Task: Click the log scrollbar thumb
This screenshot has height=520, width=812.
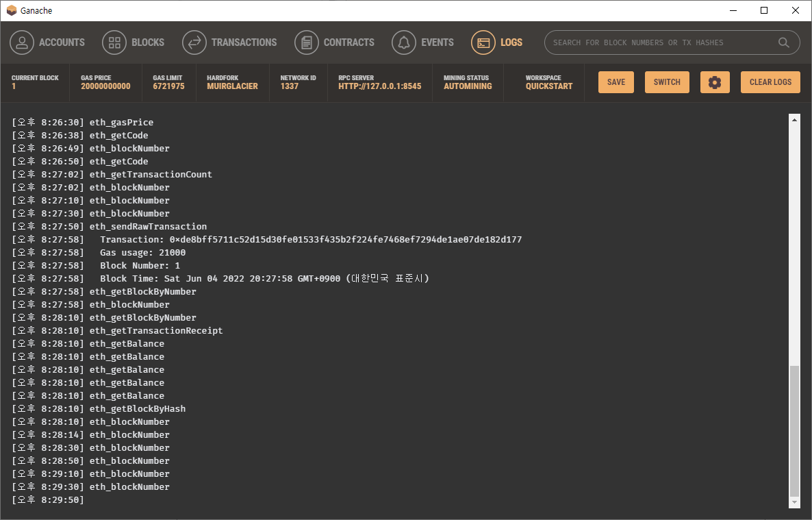Action: pyautogui.click(x=794, y=431)
